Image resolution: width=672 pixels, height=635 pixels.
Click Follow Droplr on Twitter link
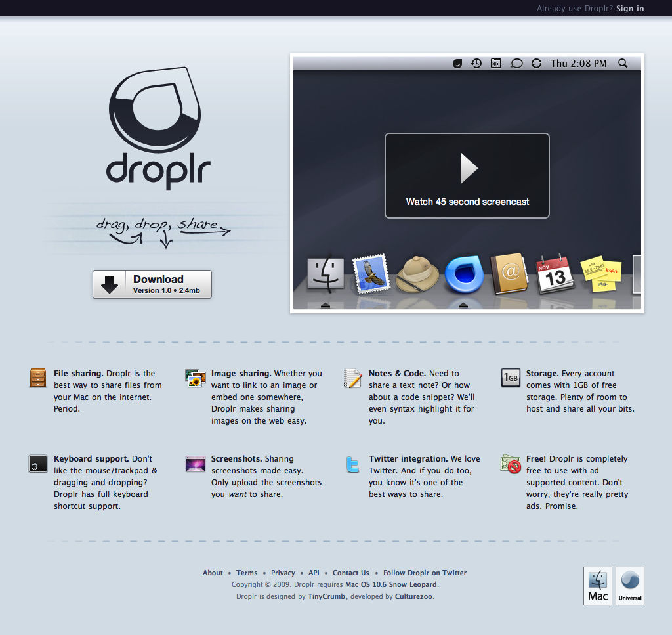[425, 573]
